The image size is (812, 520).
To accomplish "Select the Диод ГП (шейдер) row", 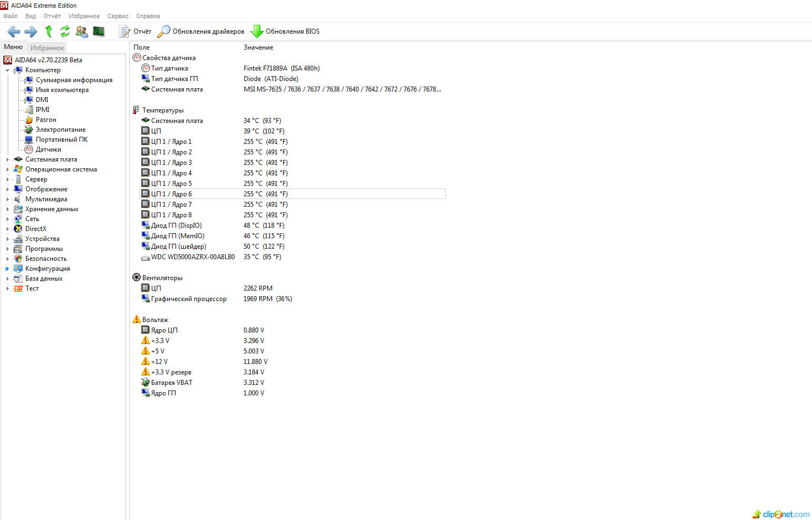I will 292,246.
